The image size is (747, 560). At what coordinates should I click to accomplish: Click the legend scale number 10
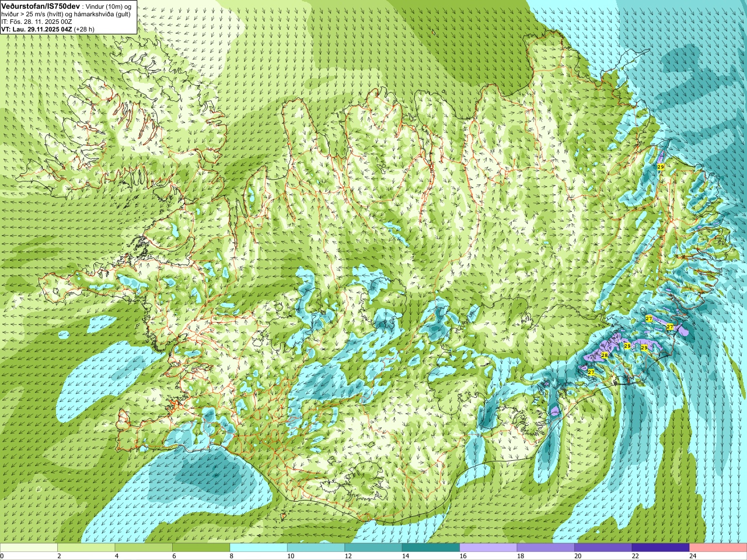(x=291, y=556)
